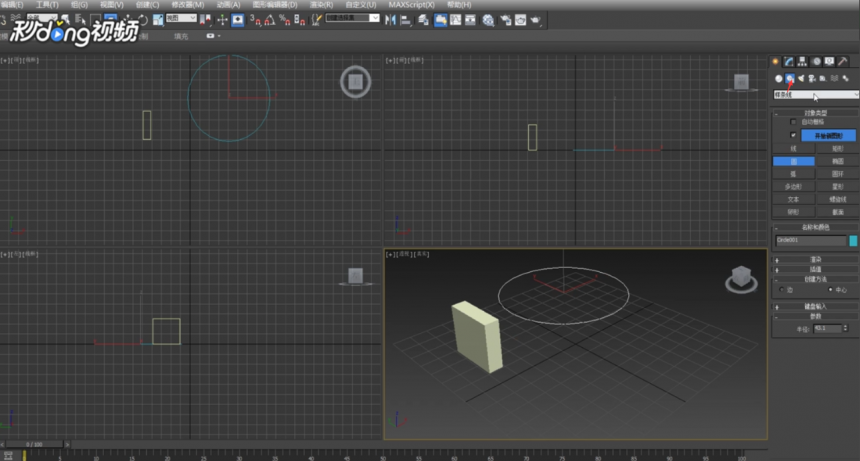Open the Layer Manager icon
Viewport: 860px width, 461px height.
[423, 20]
